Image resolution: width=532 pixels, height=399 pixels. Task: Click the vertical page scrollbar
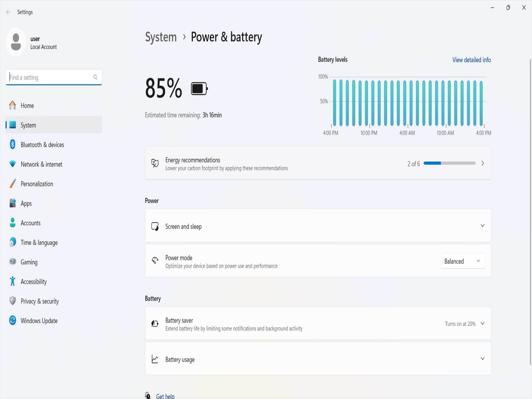[x=530, y=212]
